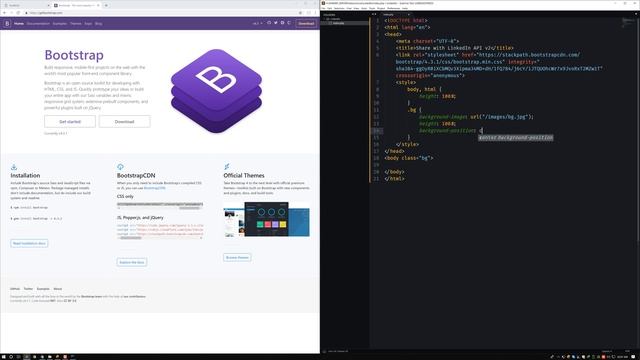
Task: Click the Explore the docs button
Action: click(132, 262)
